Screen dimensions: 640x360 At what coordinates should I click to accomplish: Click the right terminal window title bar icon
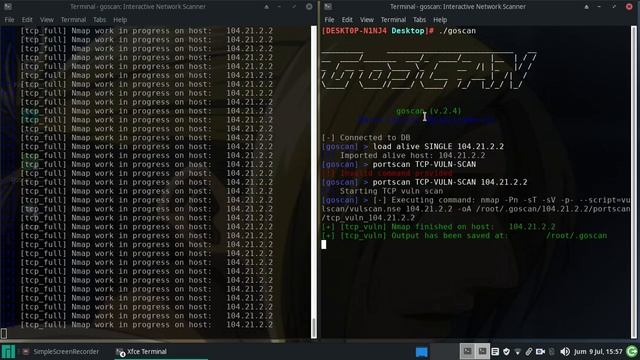pyautogui.click(x=328, y=7)
